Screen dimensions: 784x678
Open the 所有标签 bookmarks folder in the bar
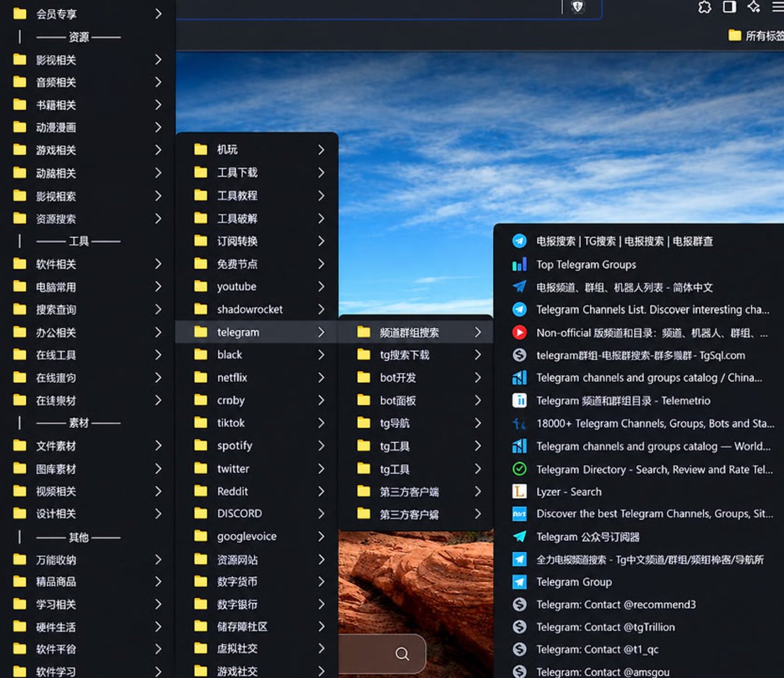[x=756, y=35]
